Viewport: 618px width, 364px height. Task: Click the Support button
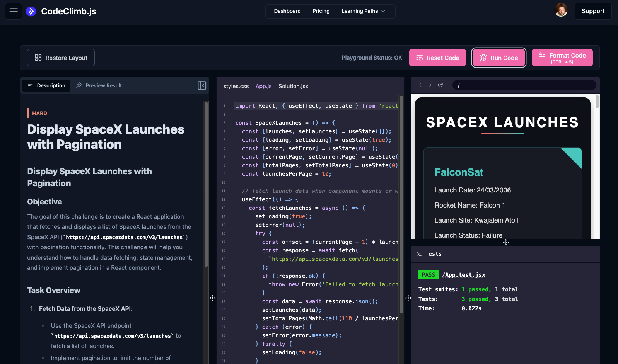tap(593, 11)
